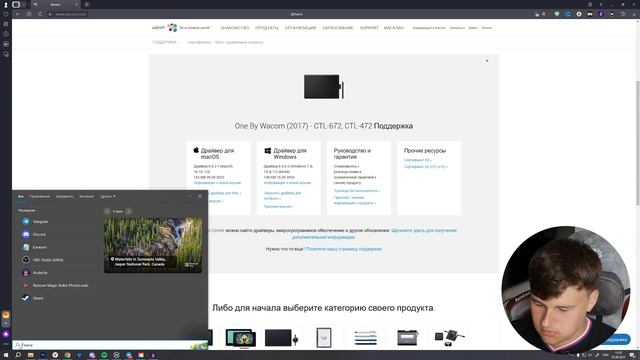The height and width of the screenshot is (360, 640).
Task: Switch to the Приложения search filter tab
Action: point(40,196)
